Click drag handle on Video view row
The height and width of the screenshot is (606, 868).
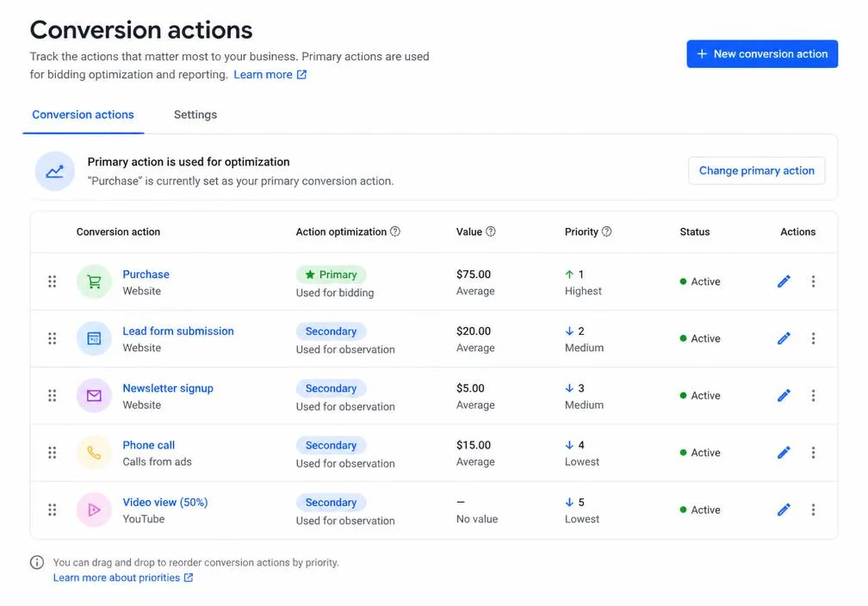click(x=52, y=510)
